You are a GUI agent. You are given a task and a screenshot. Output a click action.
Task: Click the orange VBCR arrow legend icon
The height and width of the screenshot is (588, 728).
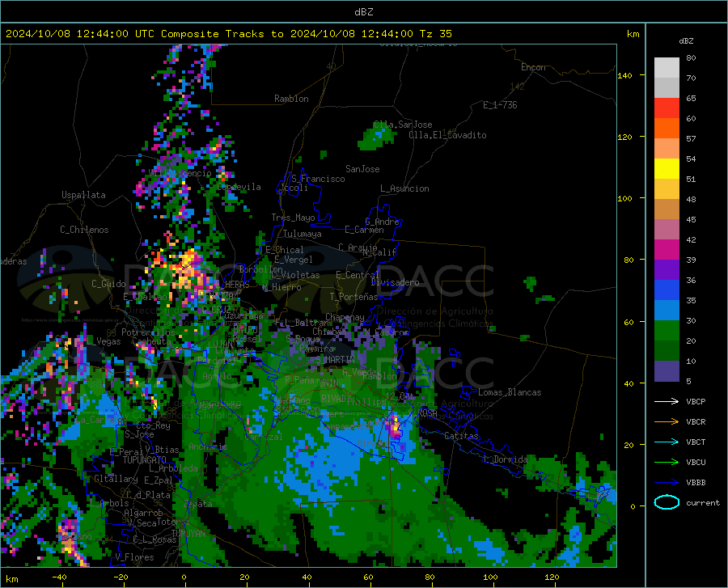667,422
